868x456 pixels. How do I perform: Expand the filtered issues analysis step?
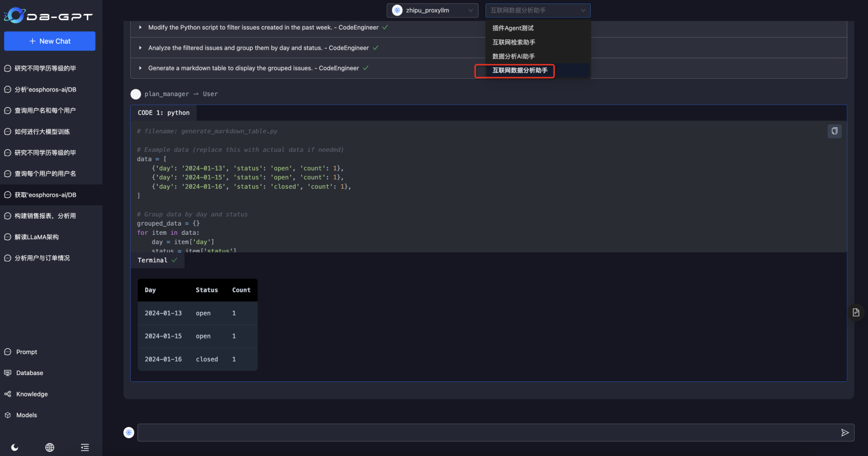(139, 47)
